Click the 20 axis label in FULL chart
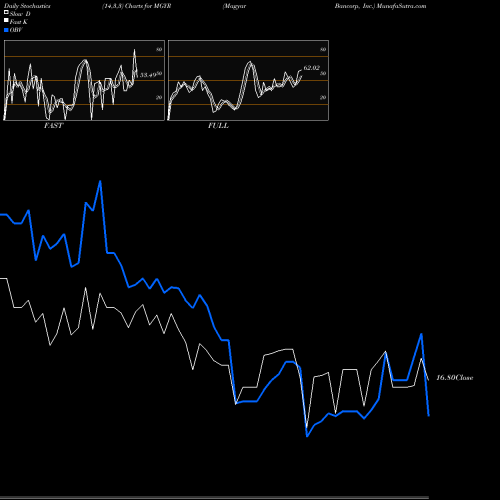 click(x=323, y=97)
